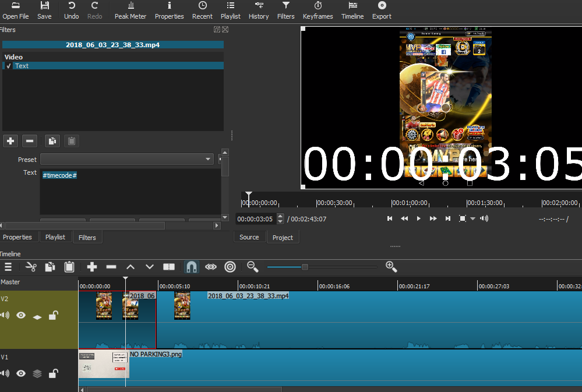Open the Export panel

382,10
